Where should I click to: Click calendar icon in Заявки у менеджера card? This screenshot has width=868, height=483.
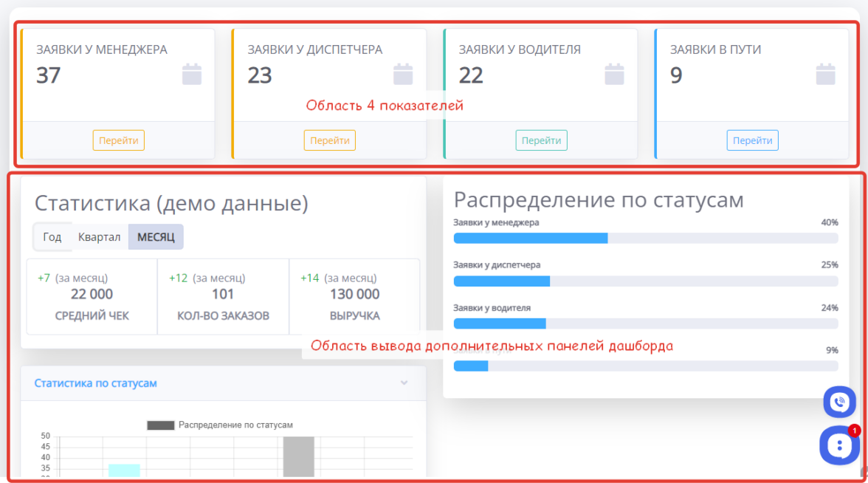192,74
